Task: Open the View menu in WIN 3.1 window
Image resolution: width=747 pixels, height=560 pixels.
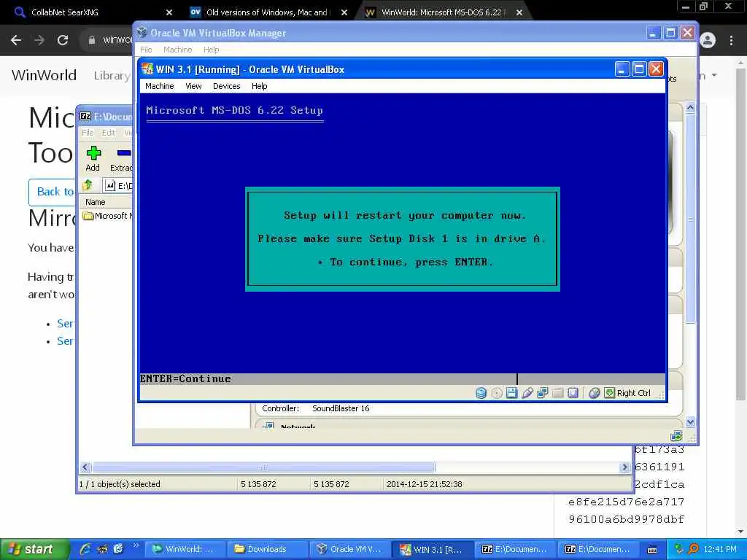Action: (x=193, y=86)
